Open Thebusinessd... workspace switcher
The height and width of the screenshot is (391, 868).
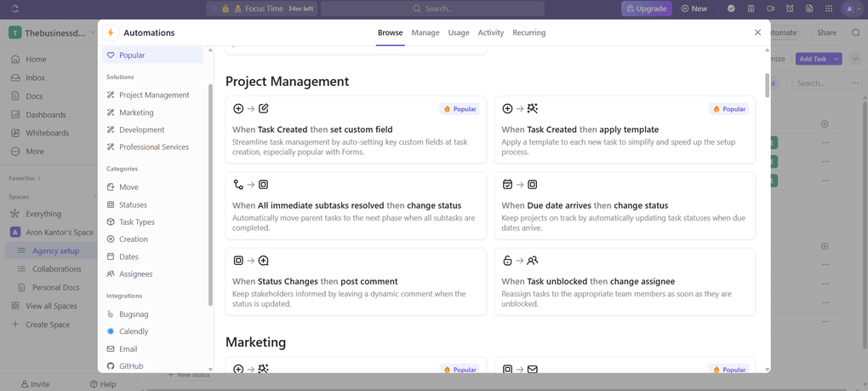coord(54,32)
